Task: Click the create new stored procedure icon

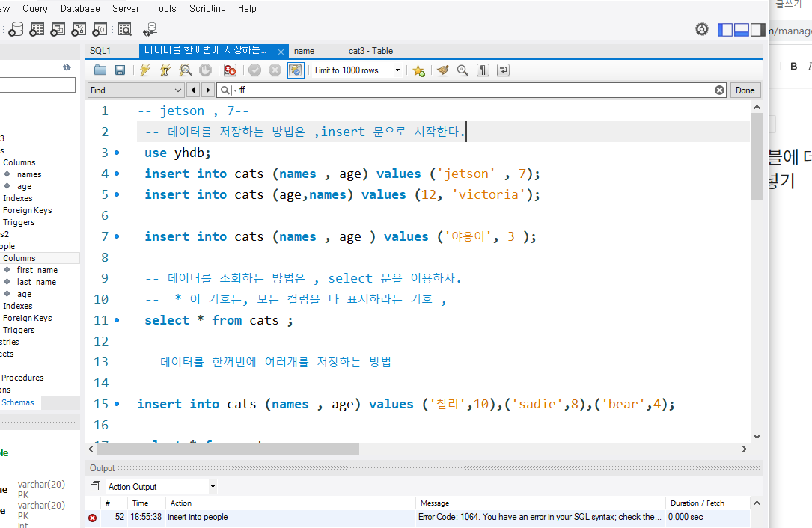Action: click(x=79, y=29)
